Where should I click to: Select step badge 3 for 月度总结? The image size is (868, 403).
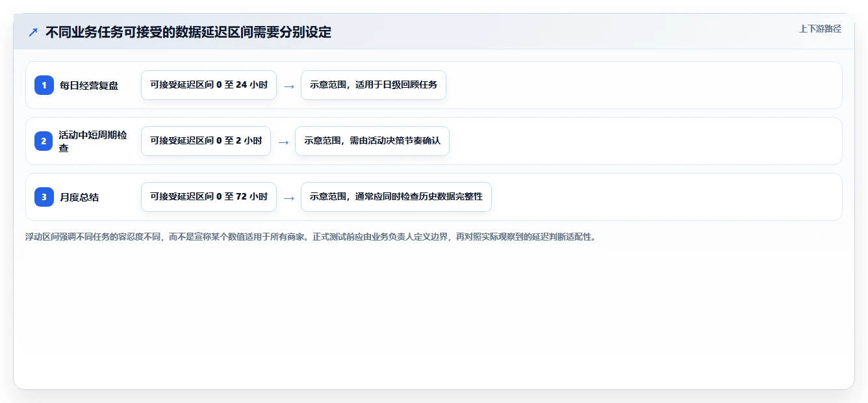[44, 197]
